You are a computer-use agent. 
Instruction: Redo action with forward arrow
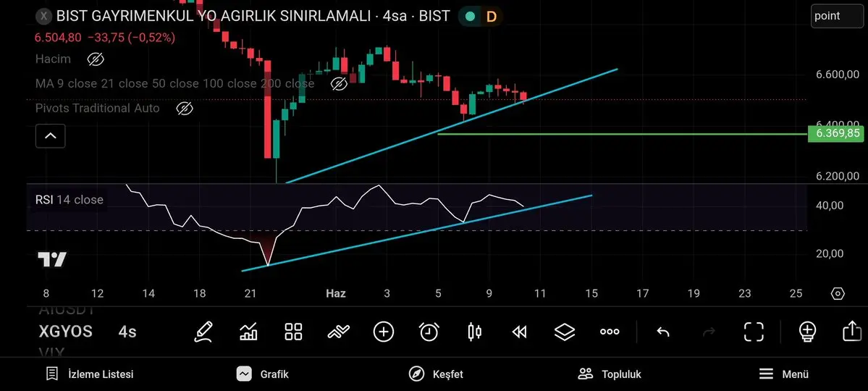[709, 332]
